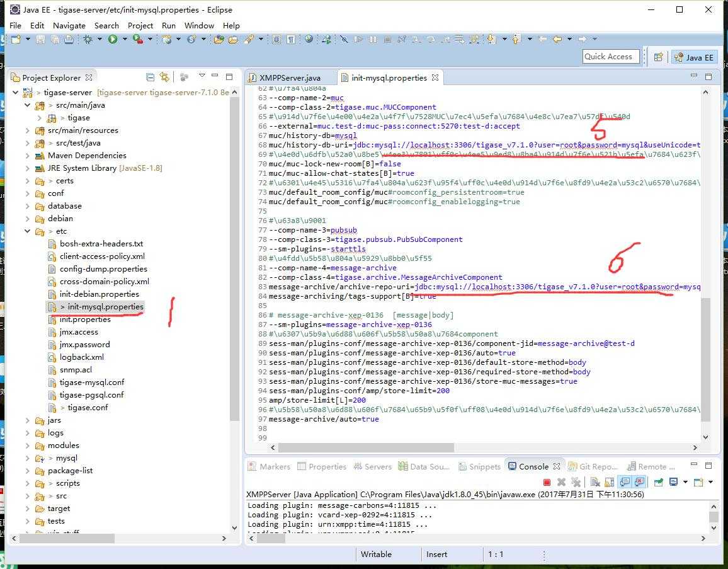Click in the Quick Access field
Image resolution: width=728 pixels, height=569 pixels.
click(610, 57)
